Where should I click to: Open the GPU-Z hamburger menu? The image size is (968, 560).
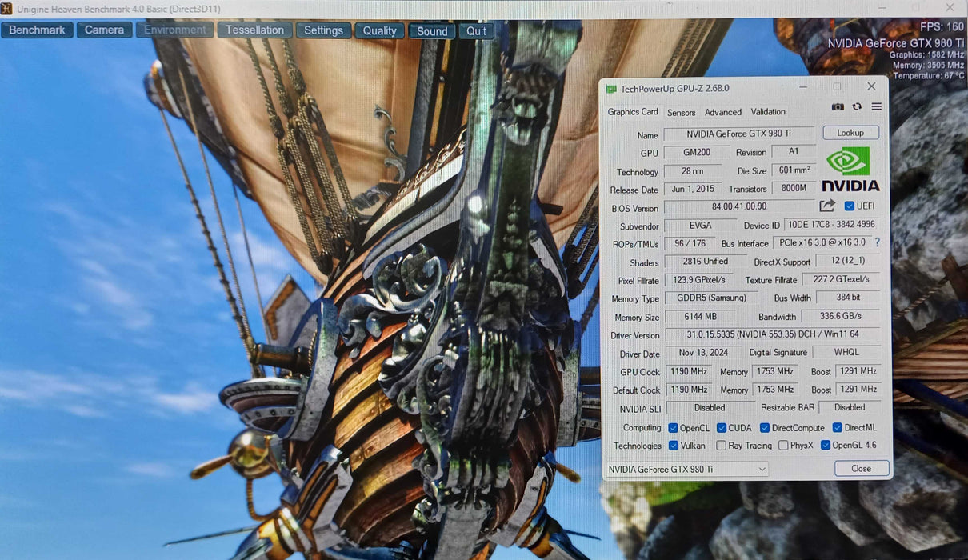tap(877, 107)
